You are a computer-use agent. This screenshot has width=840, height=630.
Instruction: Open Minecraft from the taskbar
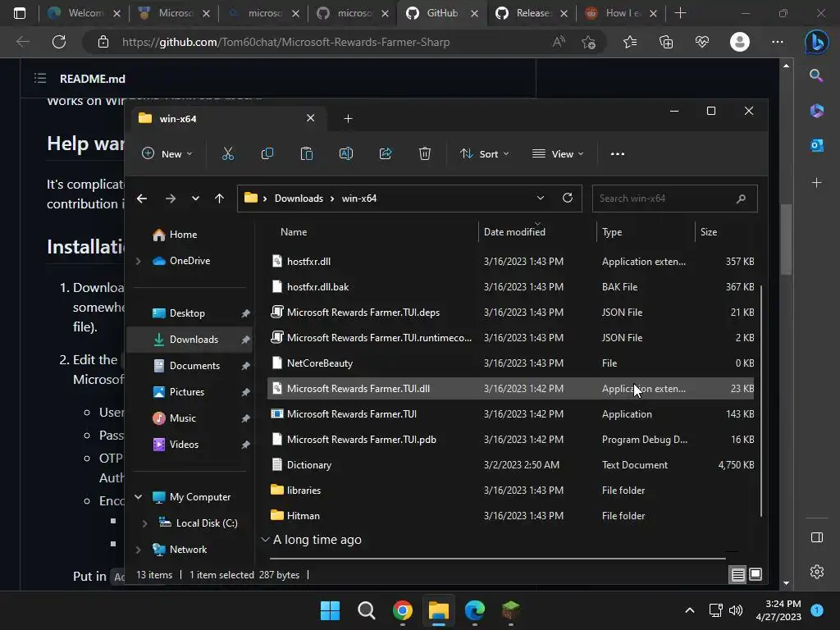point(510,610)
